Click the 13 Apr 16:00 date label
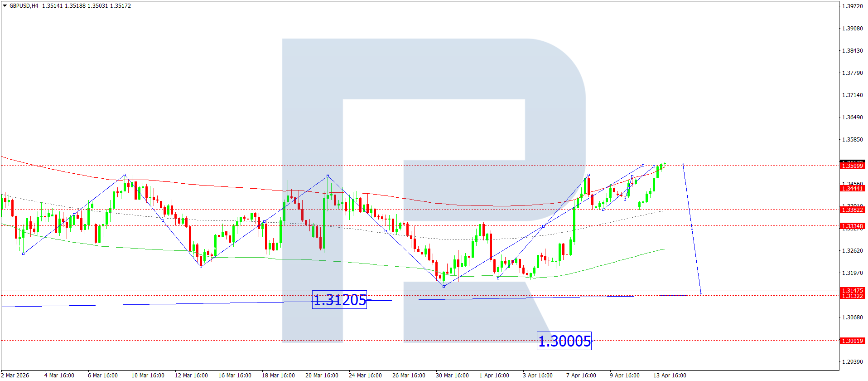 pyautogui.click(x=669, y=375)
